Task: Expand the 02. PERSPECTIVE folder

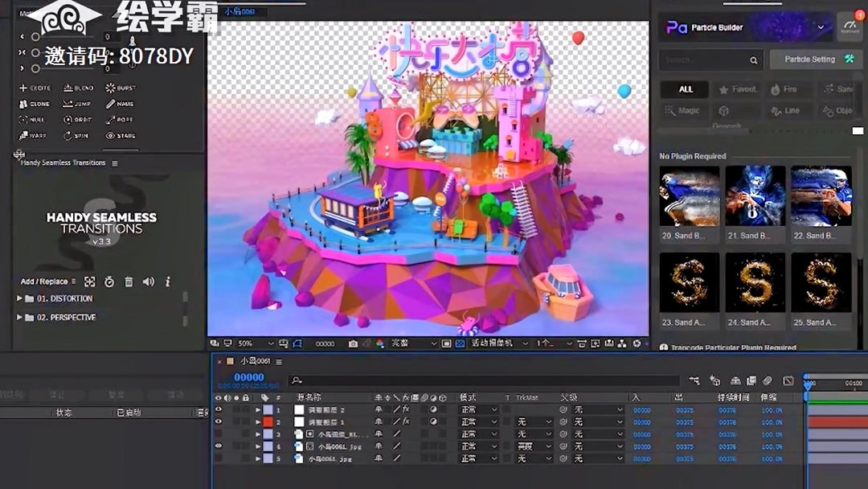Action: (19, 318)
